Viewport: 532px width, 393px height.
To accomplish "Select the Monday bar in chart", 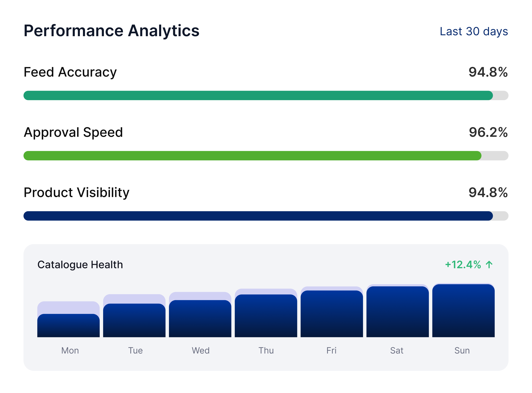I will [x=69, y=325].
